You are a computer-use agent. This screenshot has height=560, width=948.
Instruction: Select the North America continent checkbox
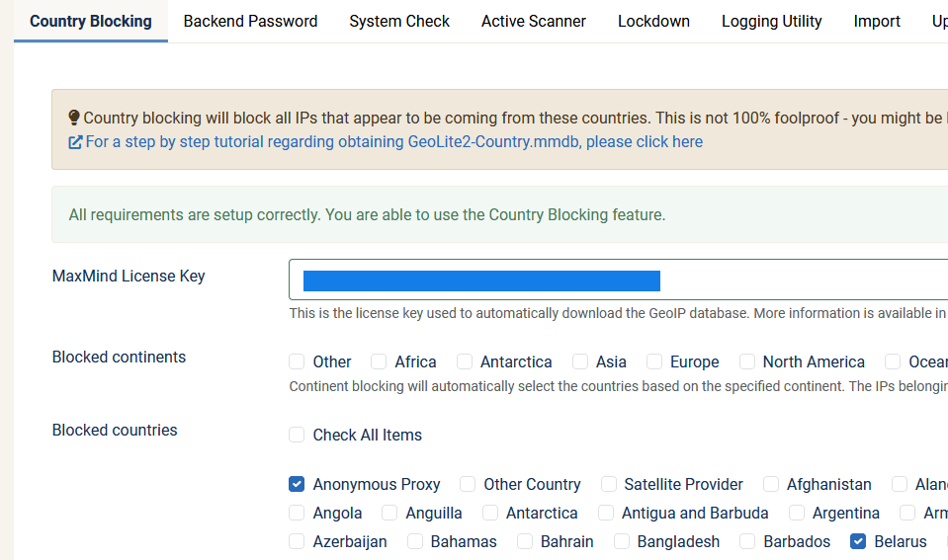click(747, 361)
